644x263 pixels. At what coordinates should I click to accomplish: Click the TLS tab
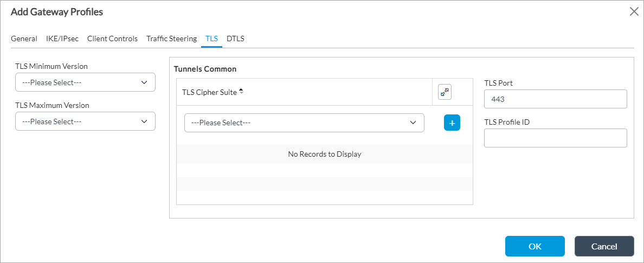211,39
